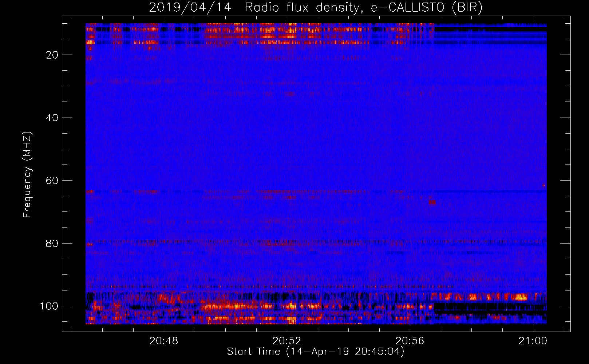Click the 'Frequency (MHZ)' axis label

coord(27,175)
